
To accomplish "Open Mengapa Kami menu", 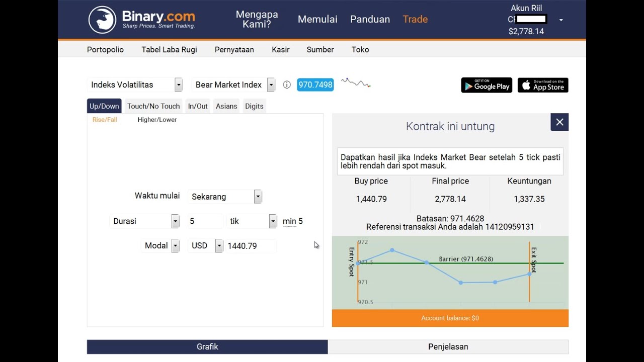I will (x=257, y=19).
